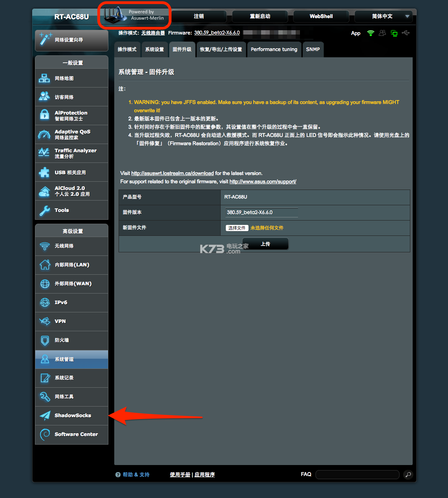
Task: Click the 注销 logout button
Action: 199,16
